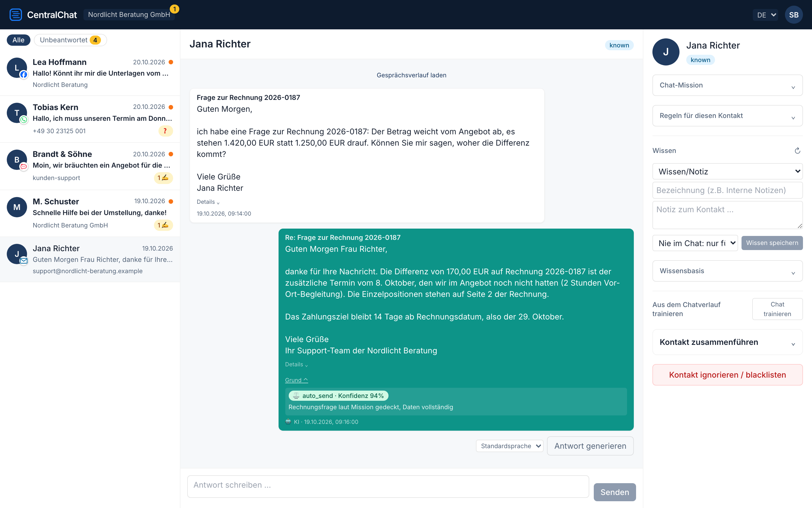Click Gesprächsverlauf laden link
The width and height of the screenshot is (812, 508).
411,75
